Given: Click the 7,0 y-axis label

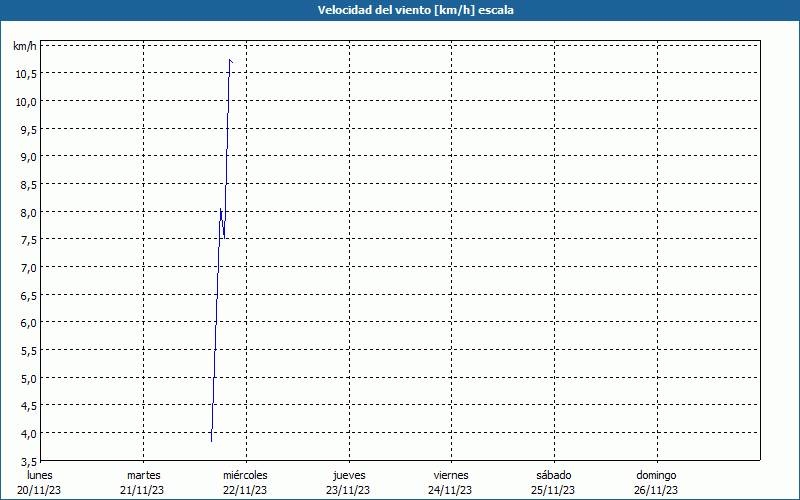Looking at the screenshot, I should point(28,268).
